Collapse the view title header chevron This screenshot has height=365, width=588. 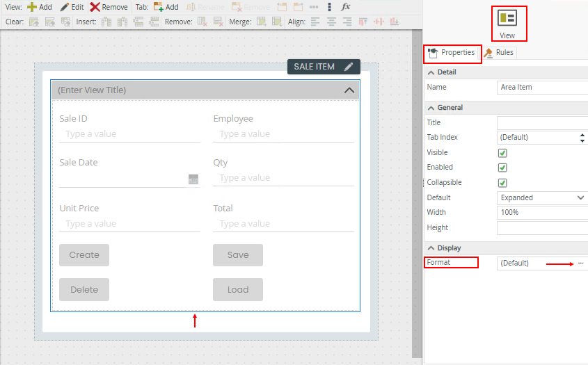point(349,90)
